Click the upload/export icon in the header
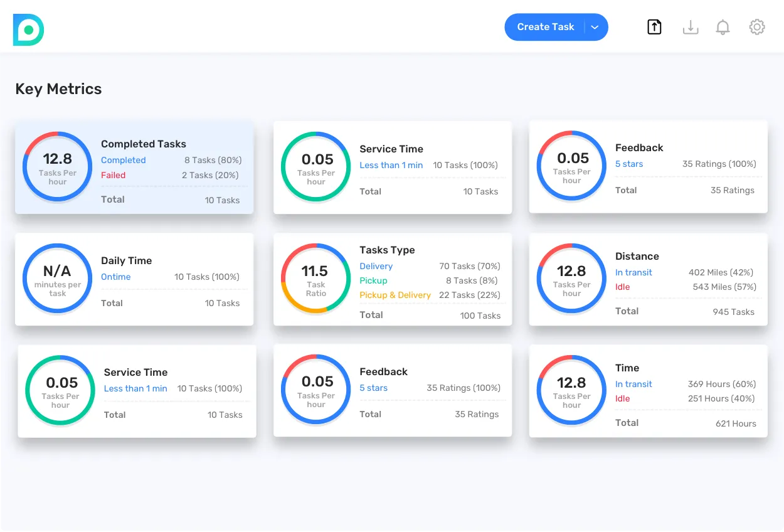Viewport: 784px width, 532px height. [x=654, y=27]
